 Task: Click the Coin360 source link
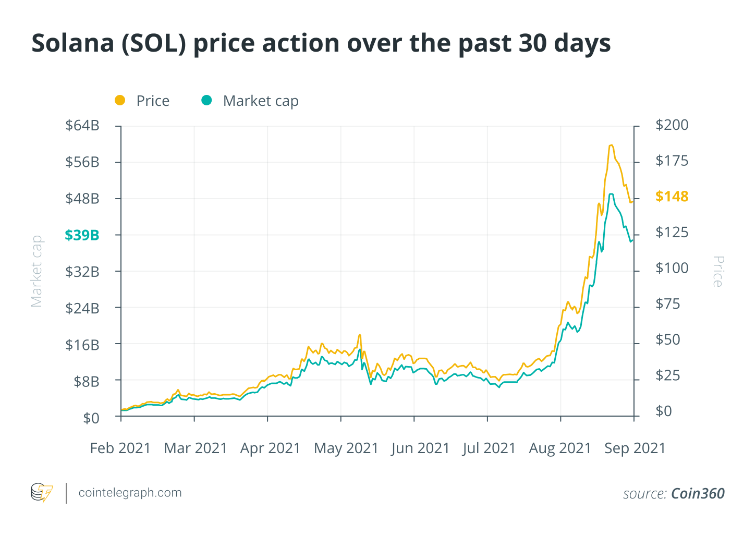point(698,493)
